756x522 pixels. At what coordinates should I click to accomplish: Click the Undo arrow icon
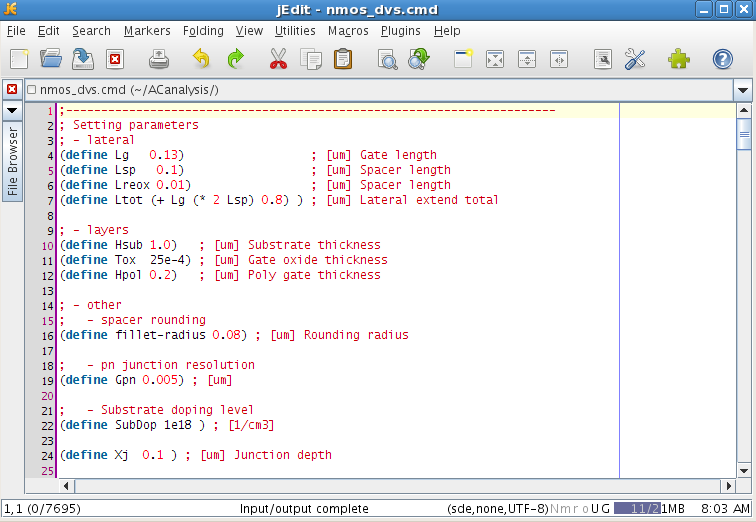(x=202, y=60)
